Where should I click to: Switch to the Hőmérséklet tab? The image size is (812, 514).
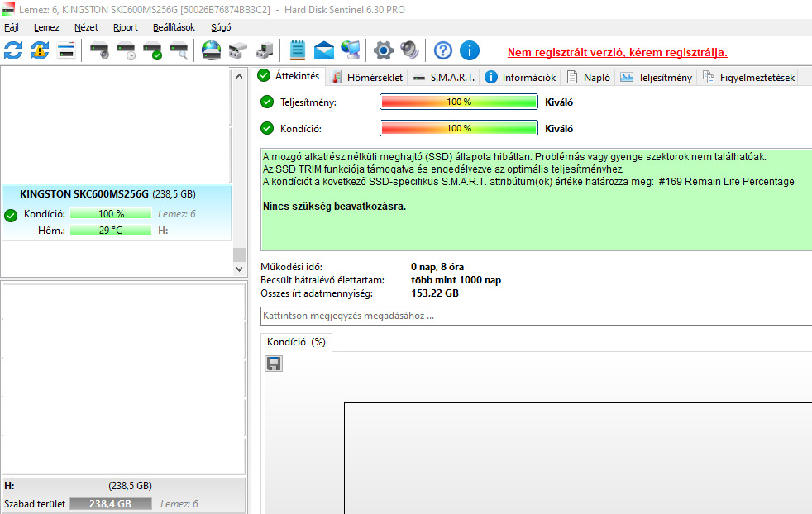pos(367,78)
